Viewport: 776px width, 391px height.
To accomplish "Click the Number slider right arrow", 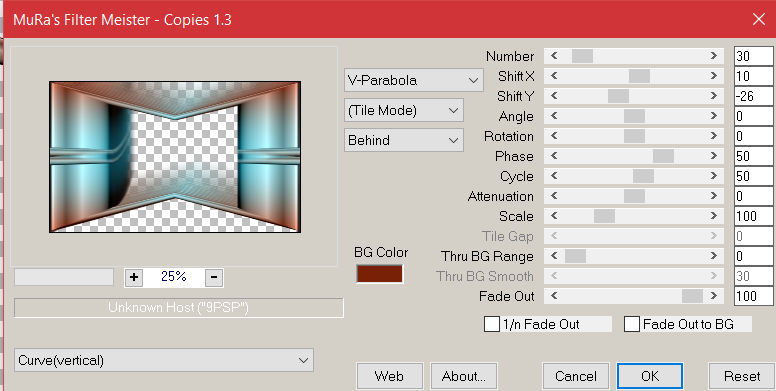I will (714, 56).
